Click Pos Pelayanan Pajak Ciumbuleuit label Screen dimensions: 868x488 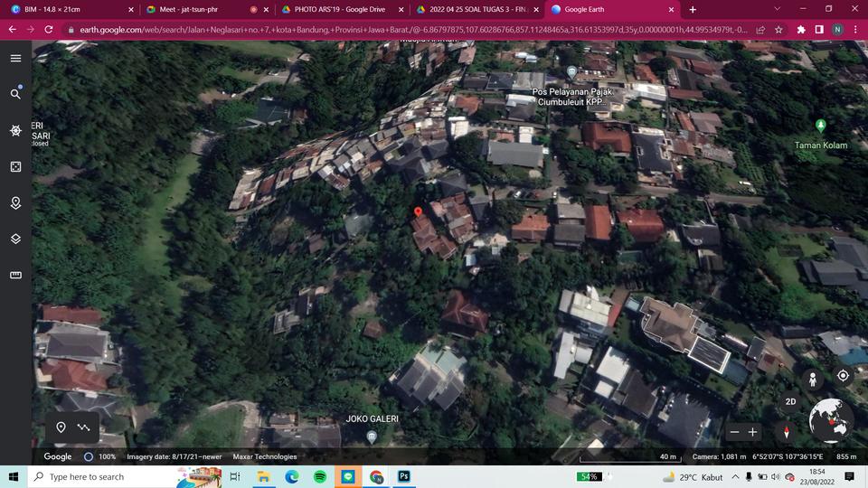572,97
